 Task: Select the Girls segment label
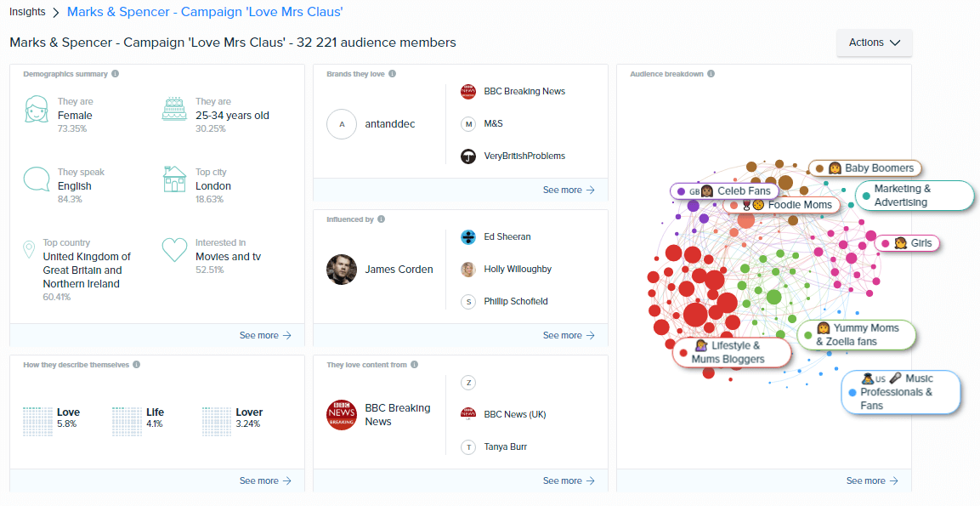coord(907,242)
